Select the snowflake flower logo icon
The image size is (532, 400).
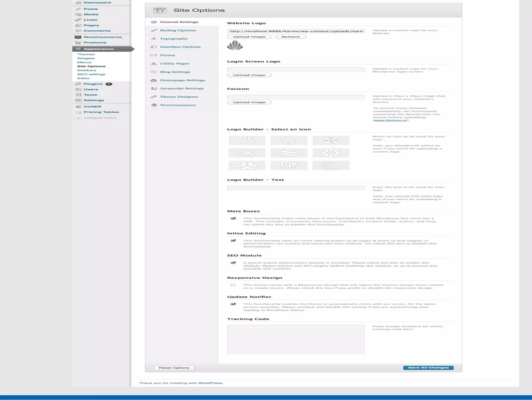pos(247,153)
